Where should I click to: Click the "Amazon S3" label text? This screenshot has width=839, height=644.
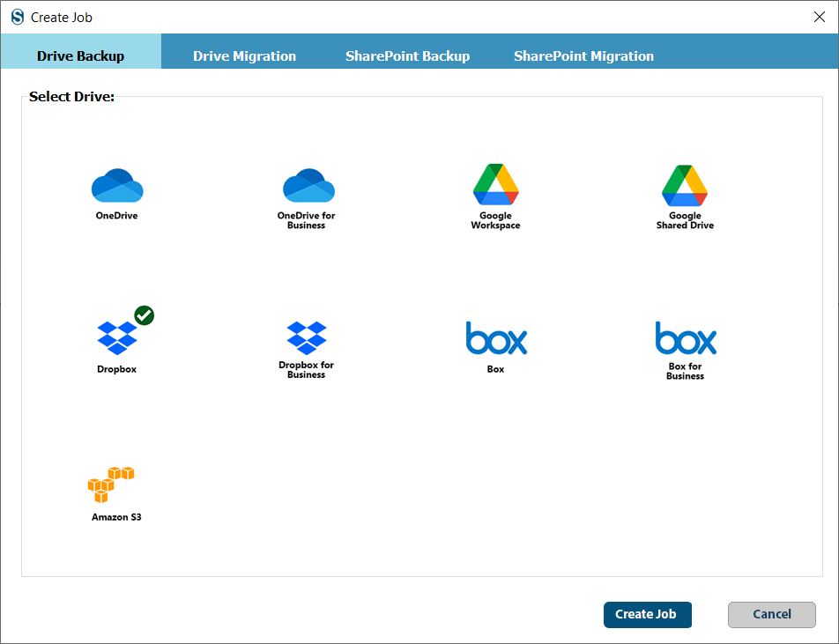click(116, 517)
